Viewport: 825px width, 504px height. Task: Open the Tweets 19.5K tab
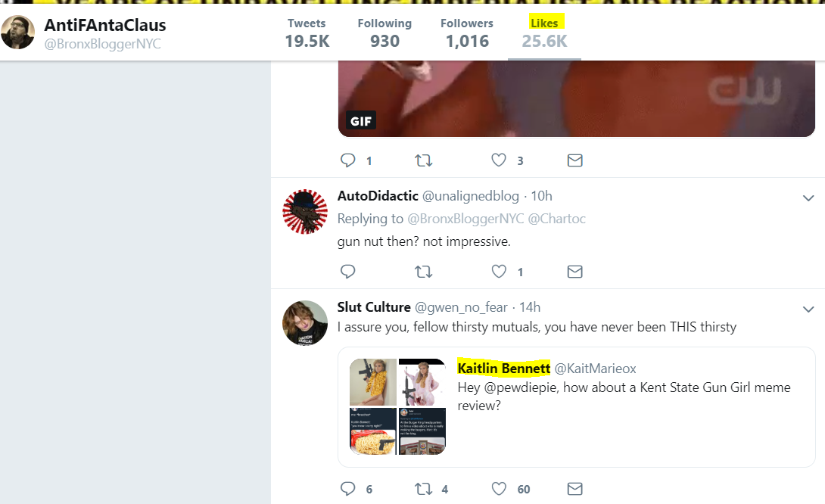(307, 33)
